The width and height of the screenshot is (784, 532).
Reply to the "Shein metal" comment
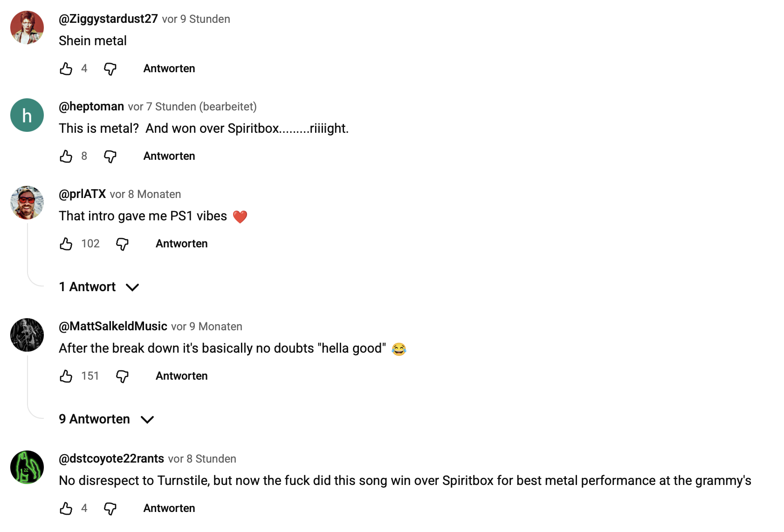pos(169,68)
